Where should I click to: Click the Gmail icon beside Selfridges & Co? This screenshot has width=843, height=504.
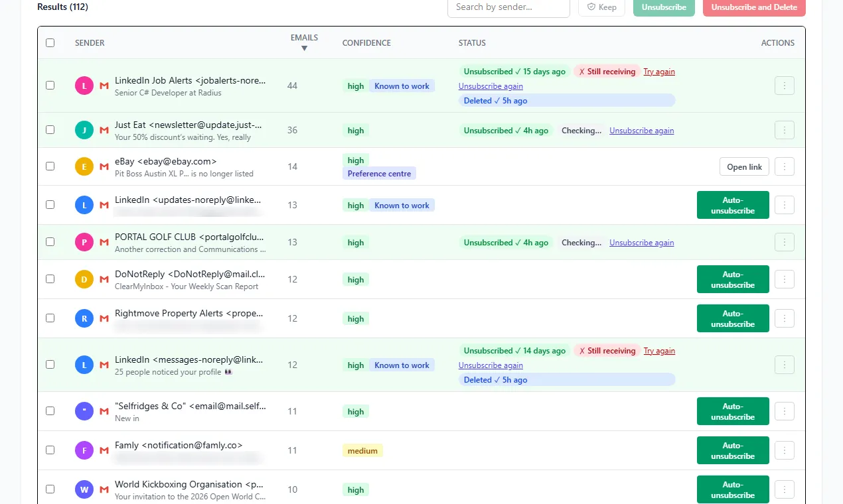(x=104, y=411)
